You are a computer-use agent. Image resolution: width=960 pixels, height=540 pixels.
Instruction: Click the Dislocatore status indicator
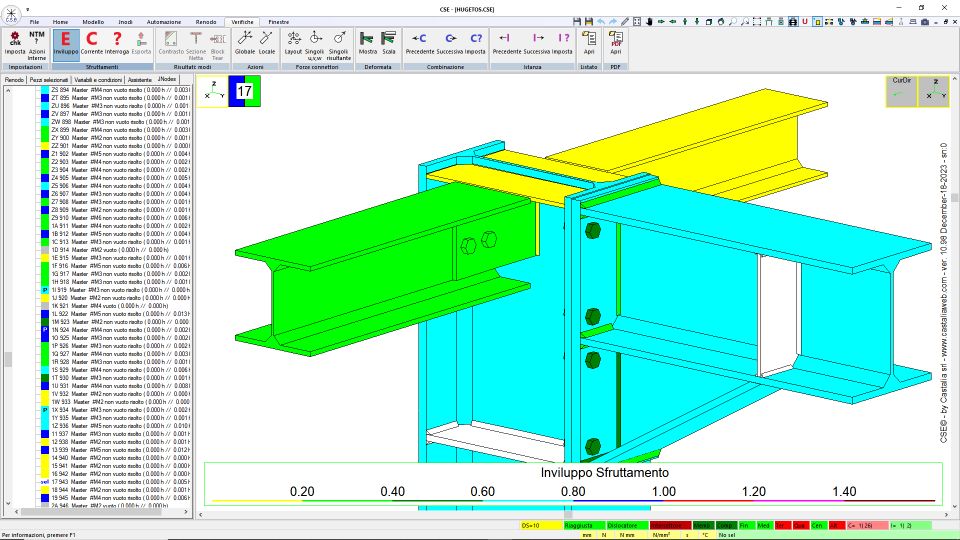[627, 526]
